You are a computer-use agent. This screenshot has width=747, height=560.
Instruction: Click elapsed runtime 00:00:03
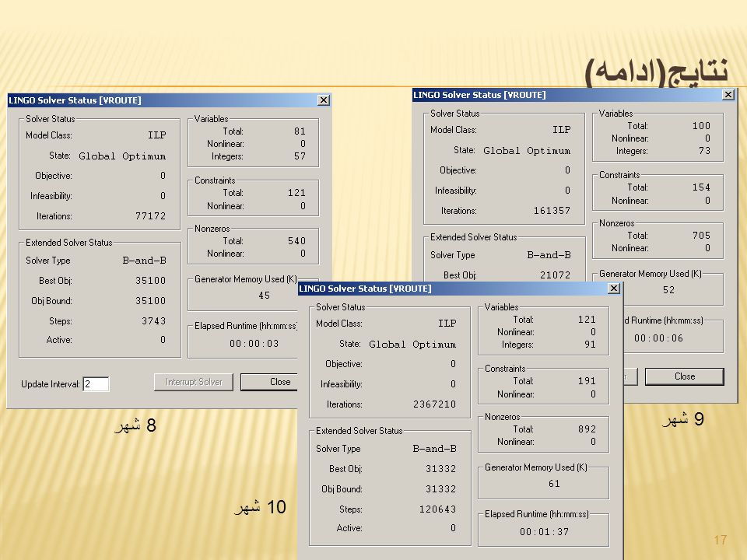[x=254, y=343]
